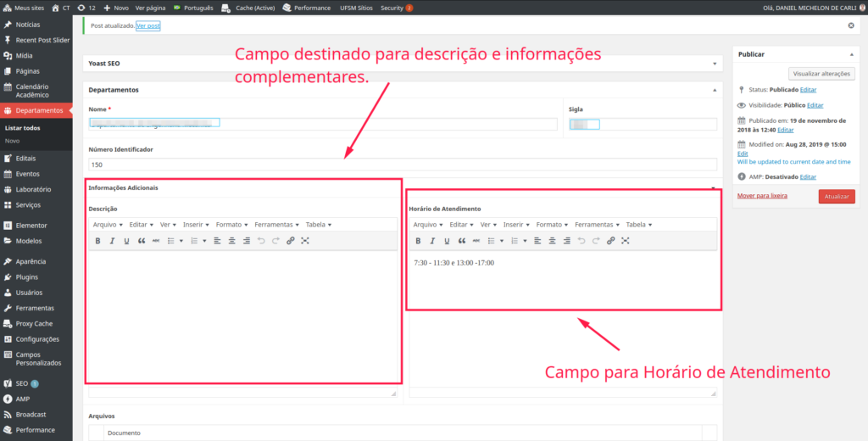Click blockquote icon in Descrição editor
The width and height of the screenshot is (868, 441).
(x=142, y=241)
